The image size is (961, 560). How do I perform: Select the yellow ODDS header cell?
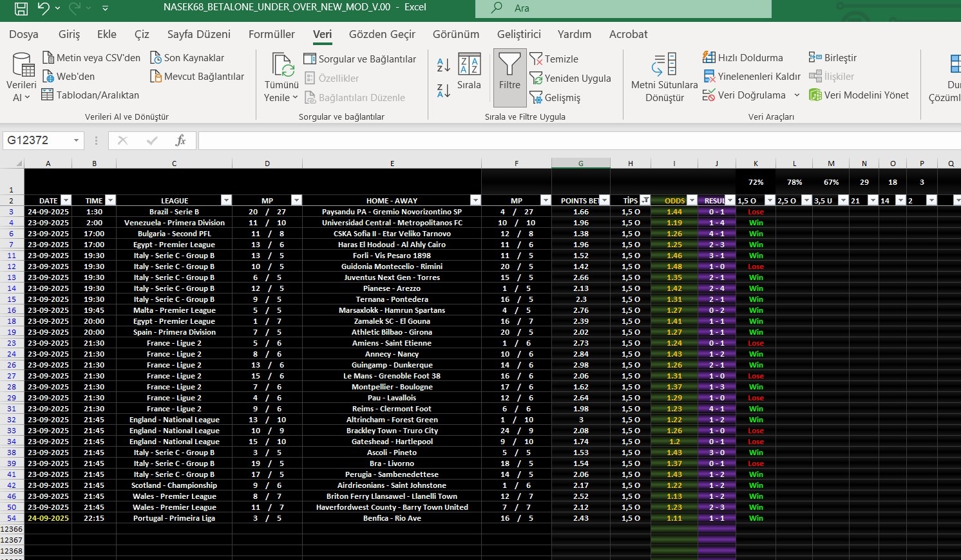coord(670,201)
